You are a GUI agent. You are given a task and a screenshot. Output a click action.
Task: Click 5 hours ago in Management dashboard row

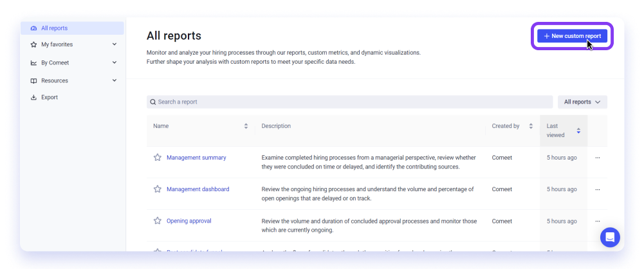562,189
